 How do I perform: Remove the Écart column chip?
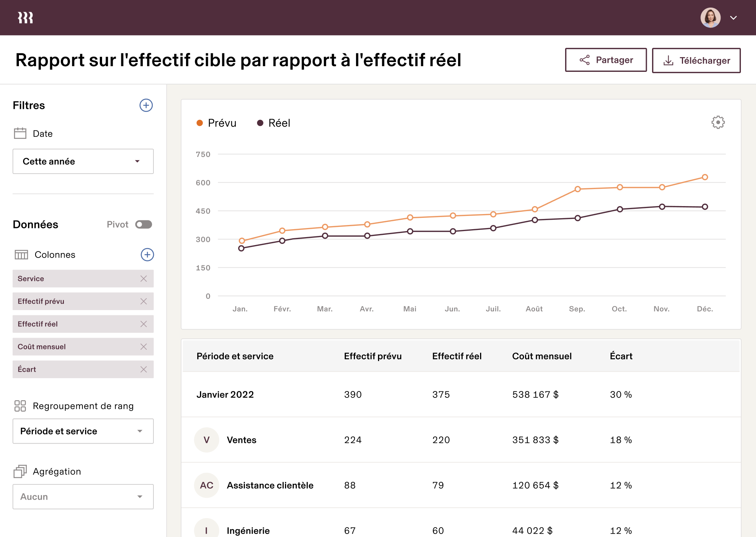tap(144, 369)
